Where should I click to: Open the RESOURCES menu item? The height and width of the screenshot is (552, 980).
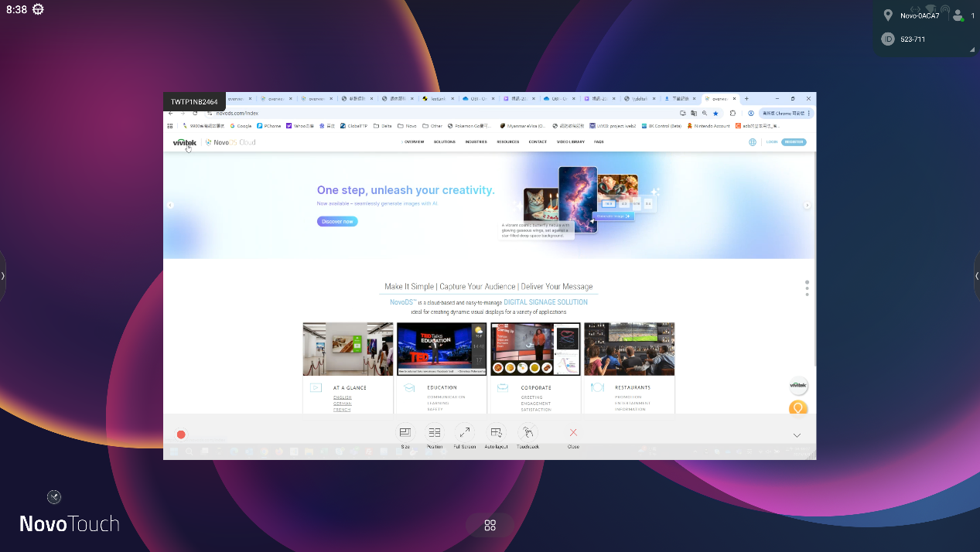pos(508,142)
